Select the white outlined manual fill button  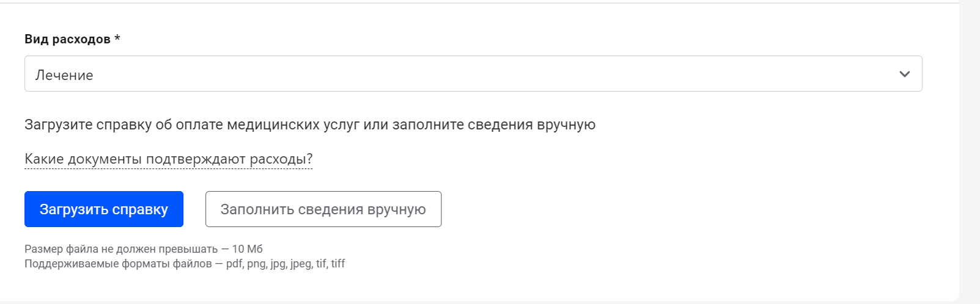tap(323, 209)
